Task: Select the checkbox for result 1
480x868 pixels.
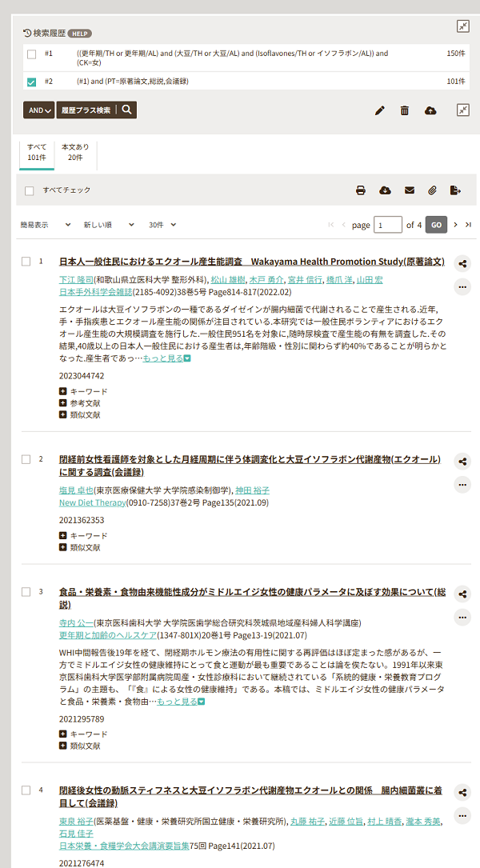Action: click(26, 262)
